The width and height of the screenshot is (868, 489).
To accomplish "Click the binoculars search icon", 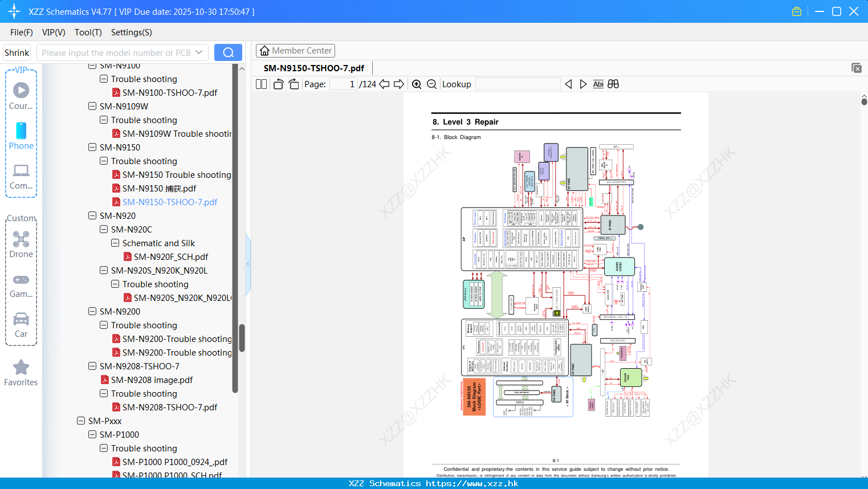I will coord(613,84).
